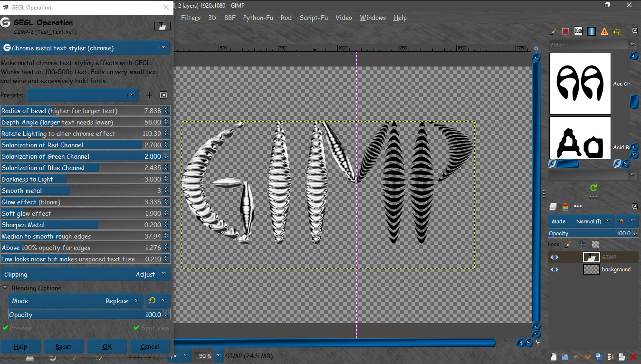Screen dimensions: 641x364
Task: Toggle the Split view checkbox
Action: 152,328
